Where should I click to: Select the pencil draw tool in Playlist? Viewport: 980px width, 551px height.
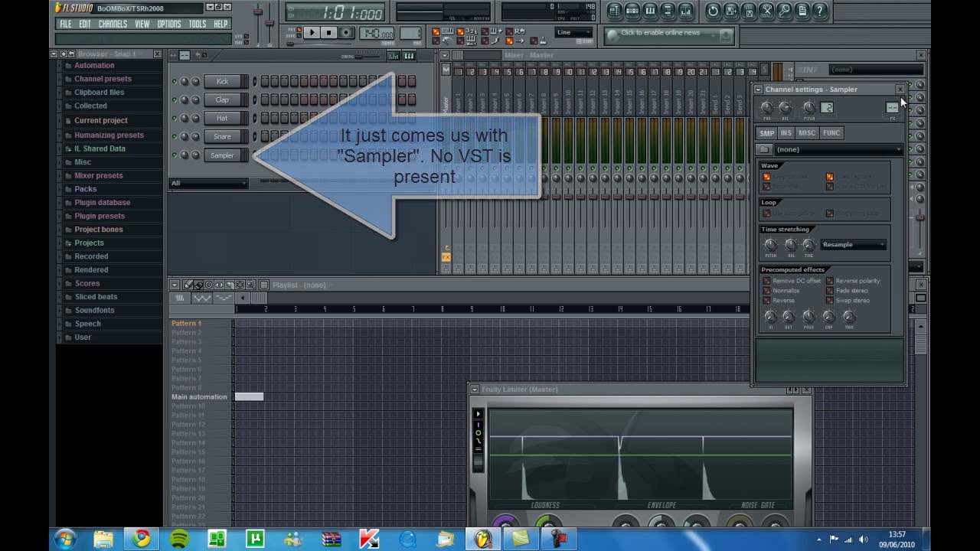click(188, 285)
